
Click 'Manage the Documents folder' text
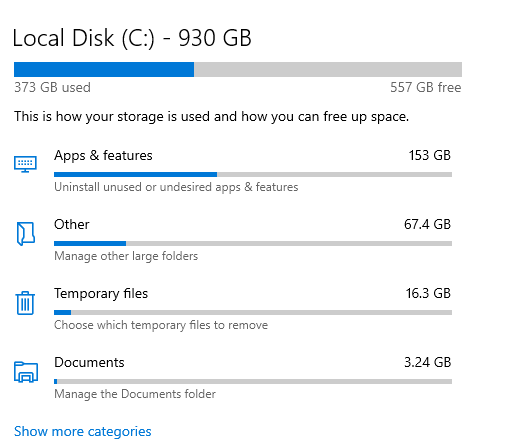pyautogui.click(x=135, y=394)
